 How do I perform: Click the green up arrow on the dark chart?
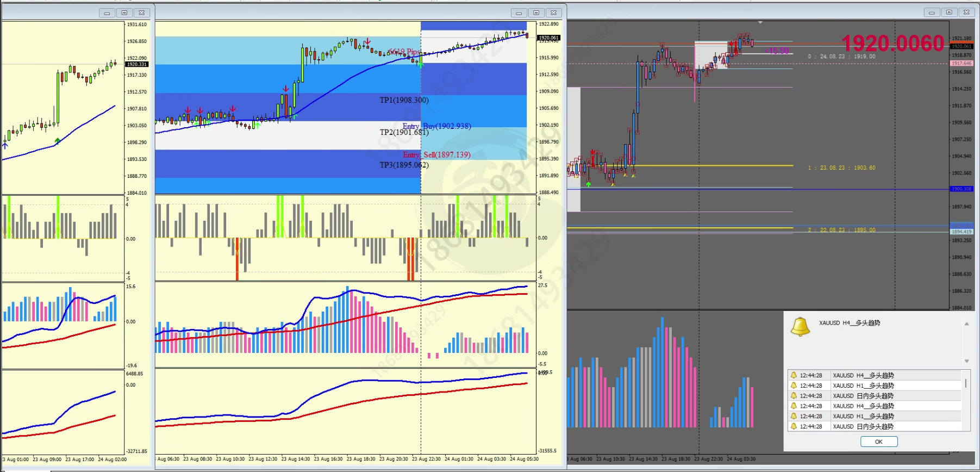(x=588, y=184)
